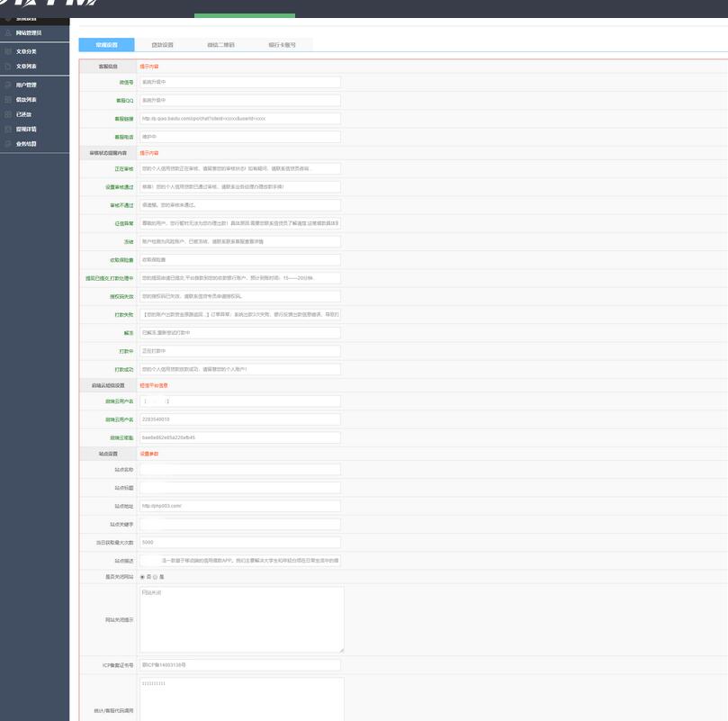Focus the 客服QQ text field
This screenshot has height=721, width=728.
click(240, 100)
